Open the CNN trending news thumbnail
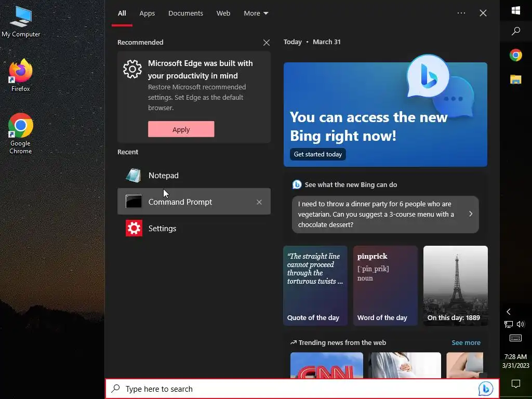 (326, 365)
